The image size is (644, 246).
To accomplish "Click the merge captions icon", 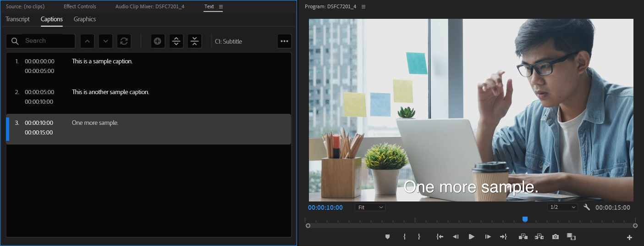I will click(194, 41).
